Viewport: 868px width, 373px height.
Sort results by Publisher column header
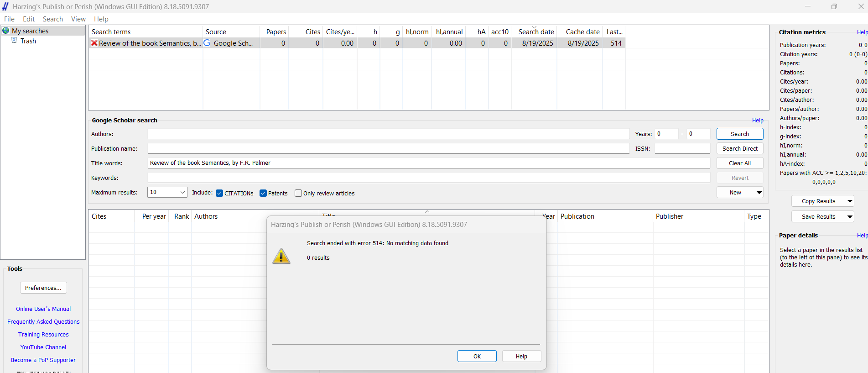pyautogui.click(x=698, y=216)
